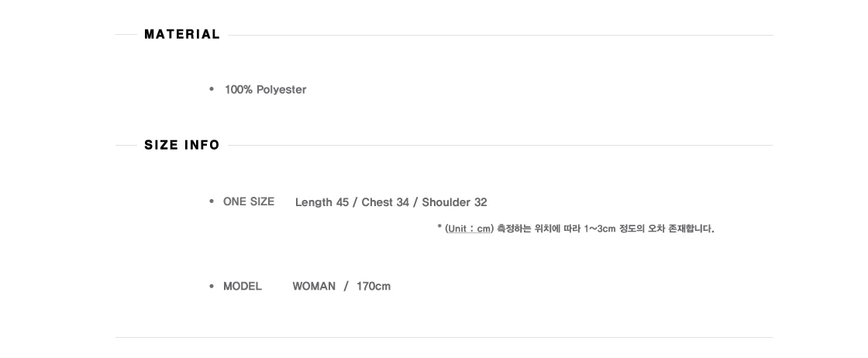Click the Chest 34 measurement
The image size is (868, 358).
pos(384,202)
